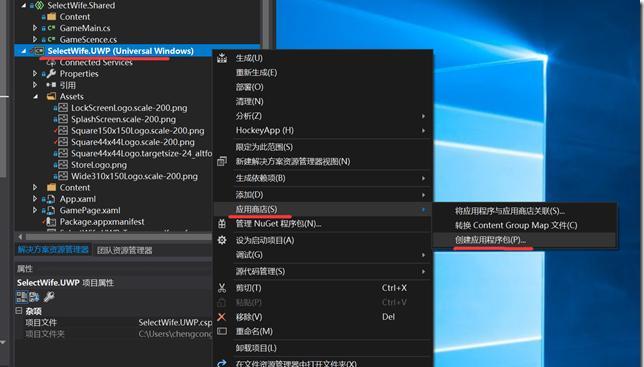Click the NuGet package manager icon
Screen dimensions: 644x367
(222, 224)
